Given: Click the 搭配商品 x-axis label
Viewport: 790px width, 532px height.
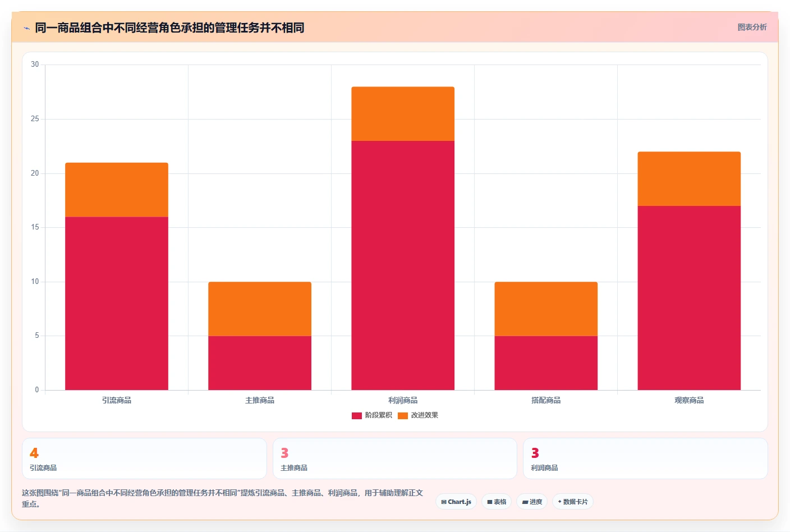Looking at the screenshot, I should (x=546, y=400).
